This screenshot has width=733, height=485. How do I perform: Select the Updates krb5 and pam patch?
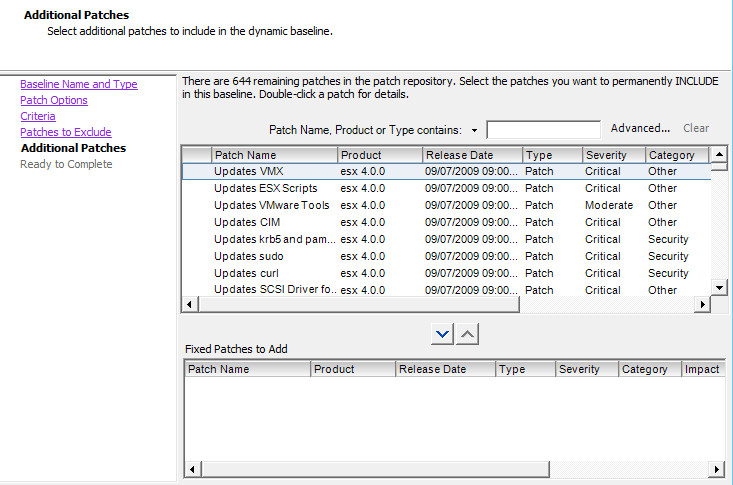click(x=446, y=239)
